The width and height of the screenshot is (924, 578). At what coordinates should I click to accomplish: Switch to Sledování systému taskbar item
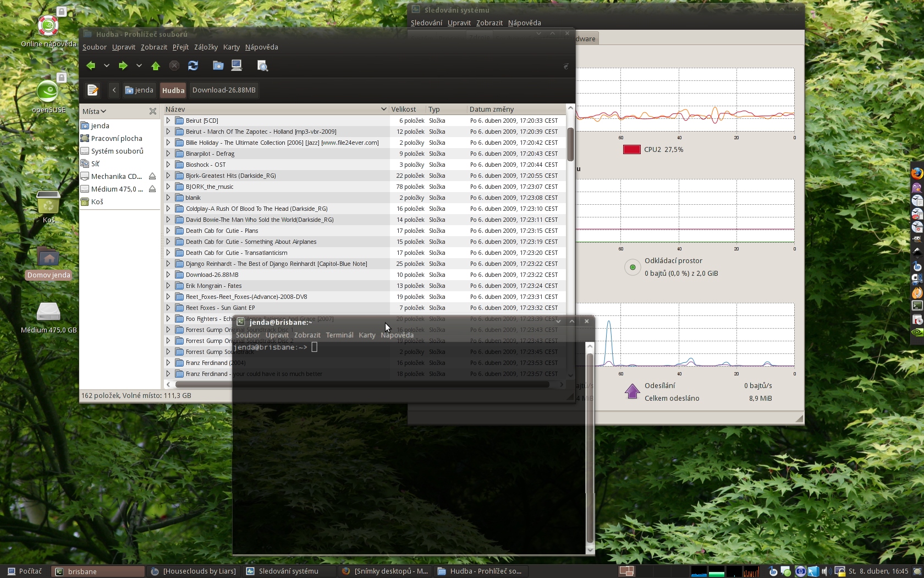tap(289, 571)
